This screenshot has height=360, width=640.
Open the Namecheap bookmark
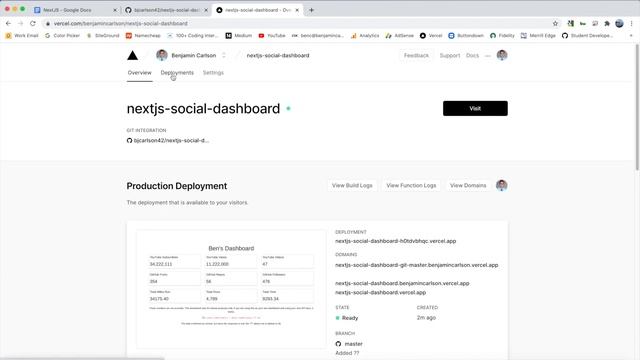(x=143, y=36)
